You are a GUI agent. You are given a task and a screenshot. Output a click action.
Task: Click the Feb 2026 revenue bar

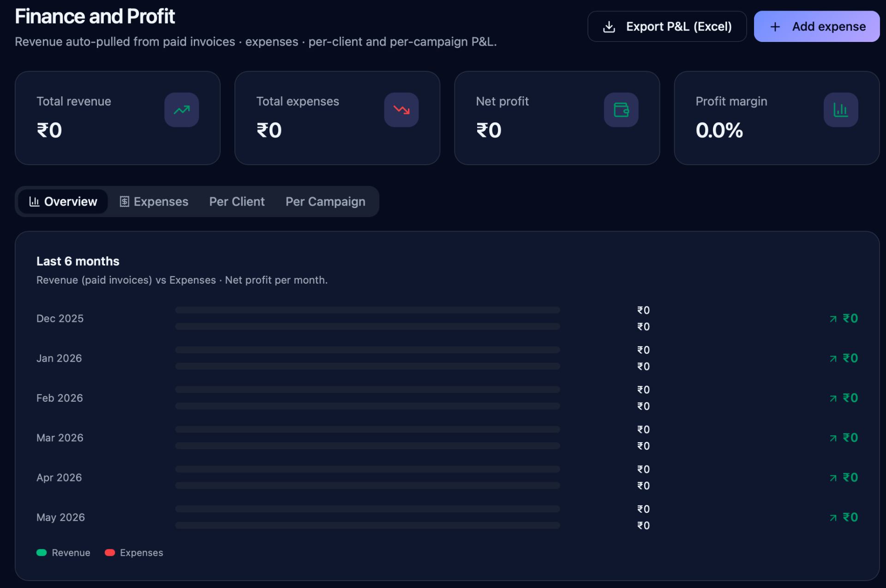point(367,389)
